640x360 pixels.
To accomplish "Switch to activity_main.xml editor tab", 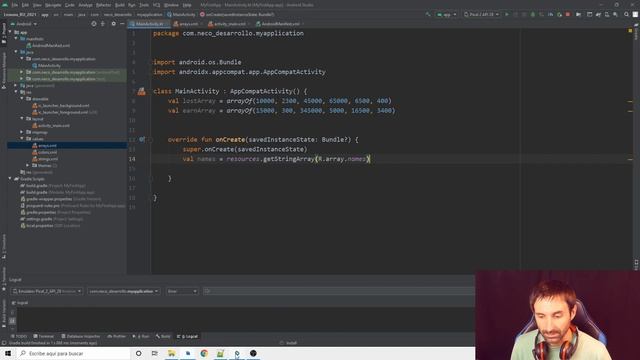I will (229, 24).
